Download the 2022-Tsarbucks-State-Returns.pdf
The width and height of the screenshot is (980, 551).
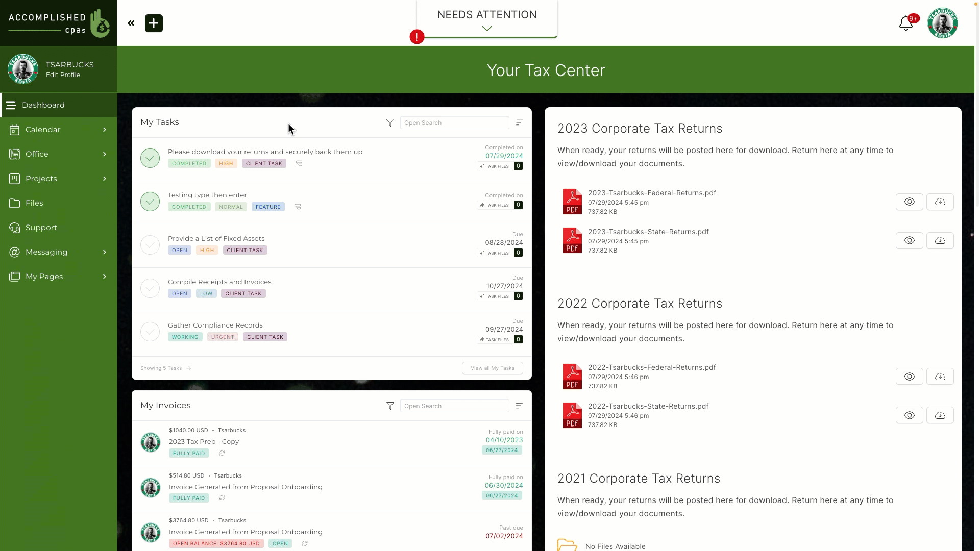[940, 415]
